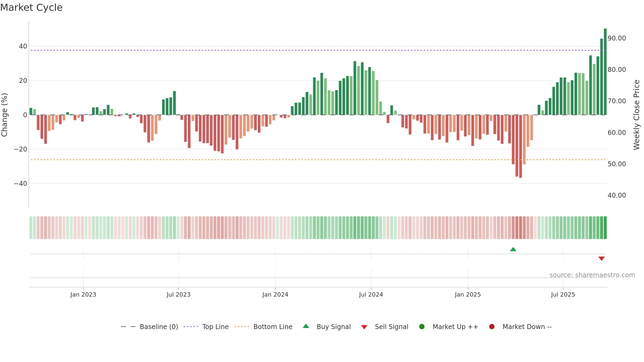Click the 'Jul 2024' axis label
The image size is (644, 362).
pyautogui.click(x=371, y=294)
